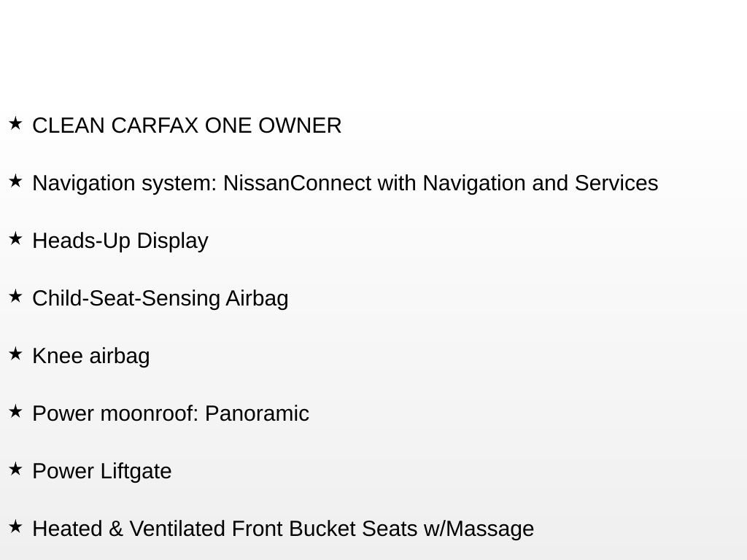Click the Child-Seat-Sensing Airbag text
This screenshot has height=560, width=747.
[x=160, y=299]
